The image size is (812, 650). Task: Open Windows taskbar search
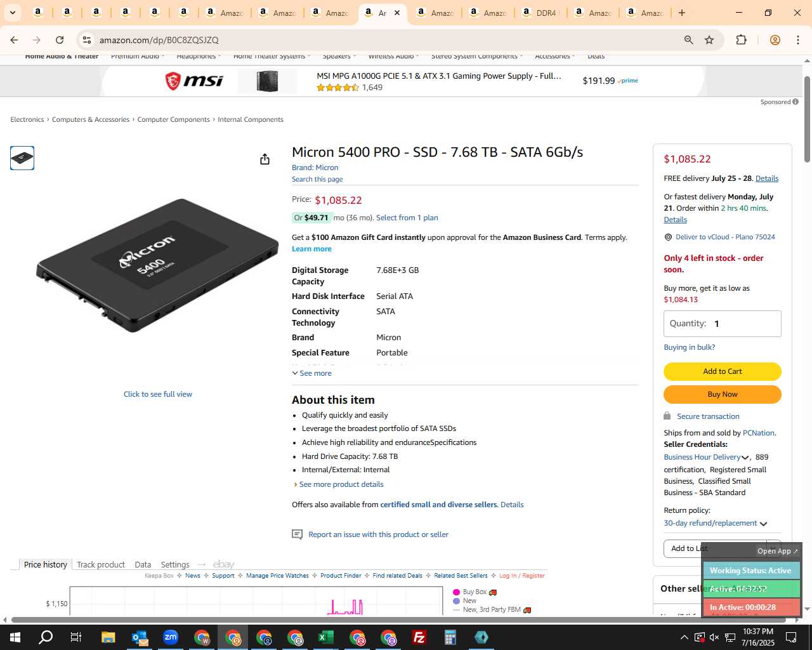tap(46, 637)
